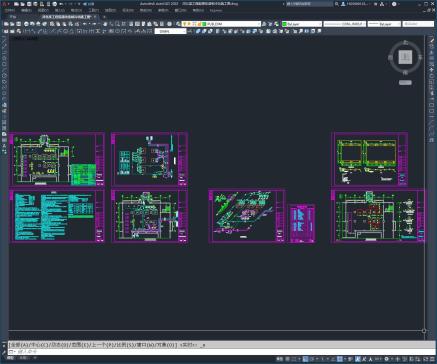Toggle polar tracking in the status bar

pos(312,359)
